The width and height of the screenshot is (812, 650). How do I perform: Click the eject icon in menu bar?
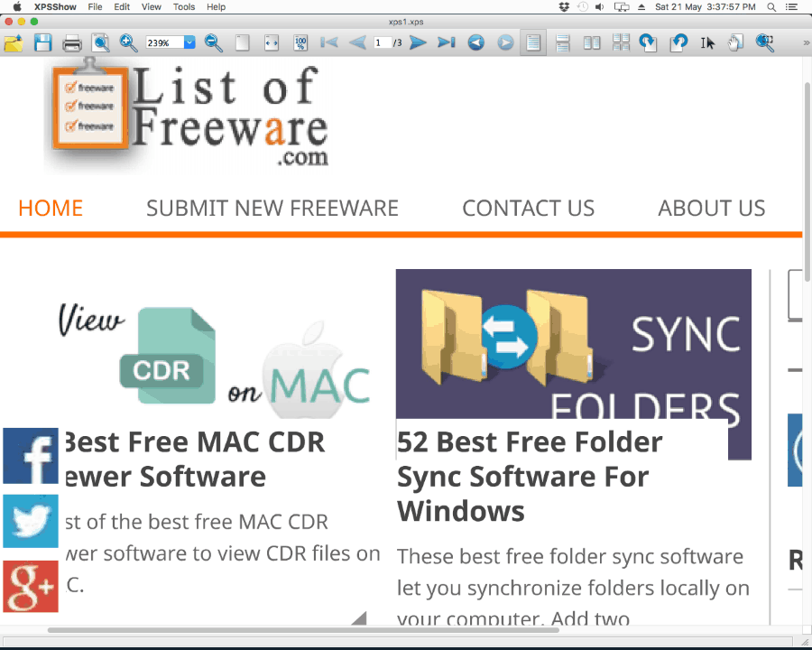coord(641,6)
